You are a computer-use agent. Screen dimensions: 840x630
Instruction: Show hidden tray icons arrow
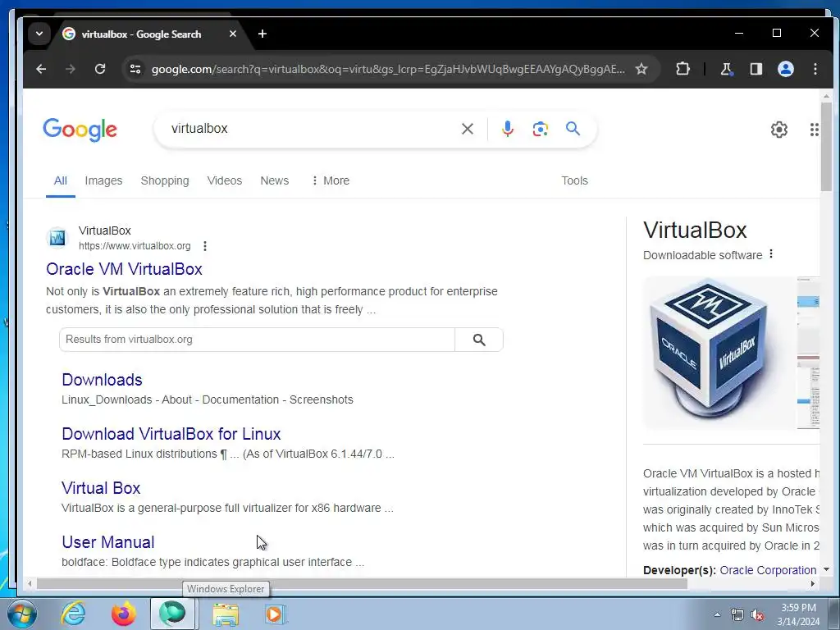click(x=717, y=614)
